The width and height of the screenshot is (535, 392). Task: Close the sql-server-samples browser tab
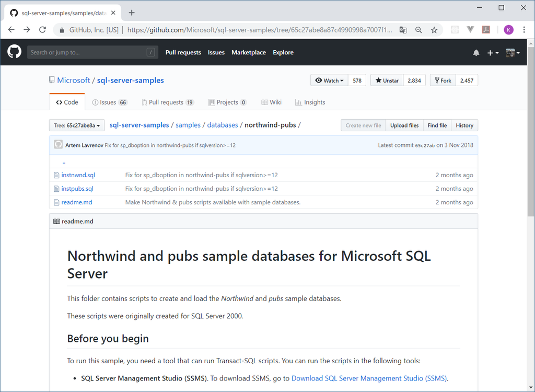click(x=113, y=13)
